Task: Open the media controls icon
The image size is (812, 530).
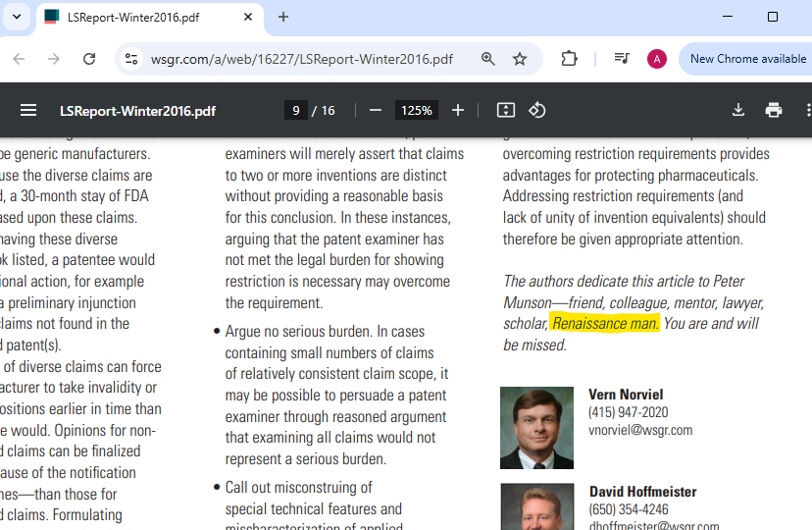Action: pos(622,59)
